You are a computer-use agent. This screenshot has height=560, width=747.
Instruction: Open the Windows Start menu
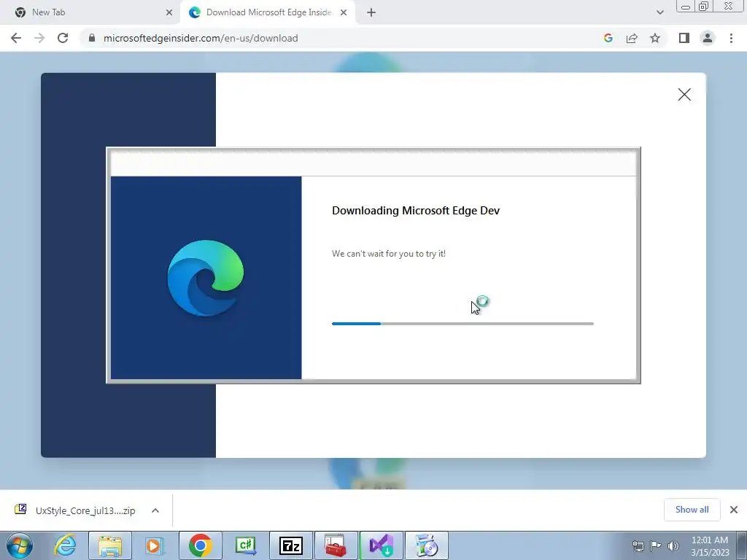click(x=20, y=545)
